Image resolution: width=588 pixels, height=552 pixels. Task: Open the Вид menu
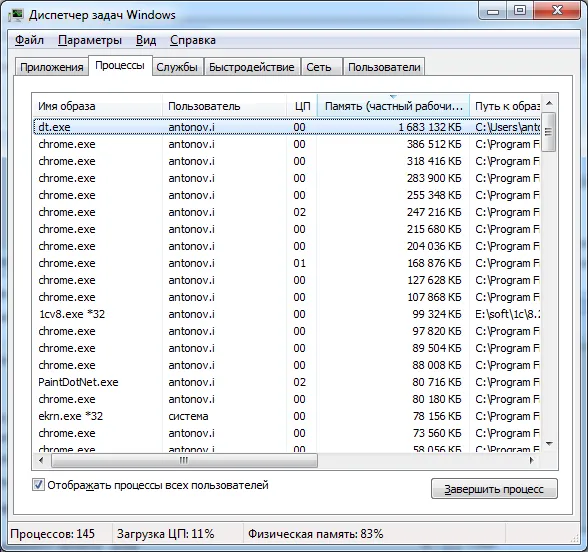[146, 40]
